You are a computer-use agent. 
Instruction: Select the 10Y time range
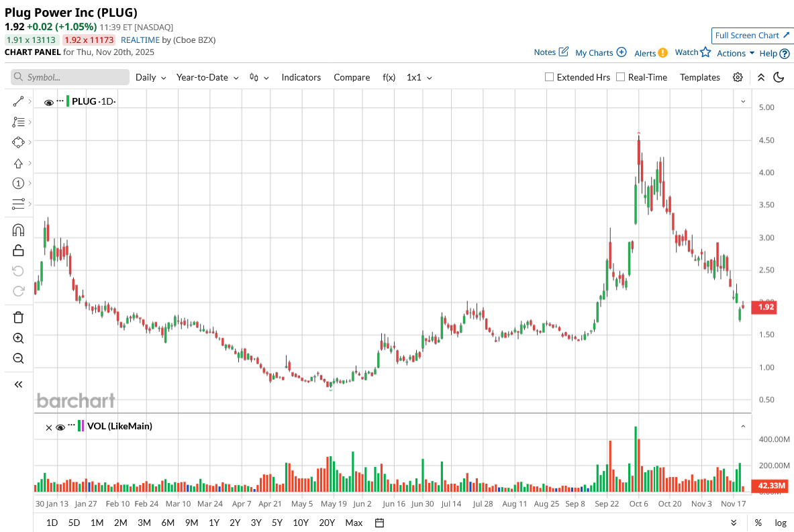coord(300,523)
